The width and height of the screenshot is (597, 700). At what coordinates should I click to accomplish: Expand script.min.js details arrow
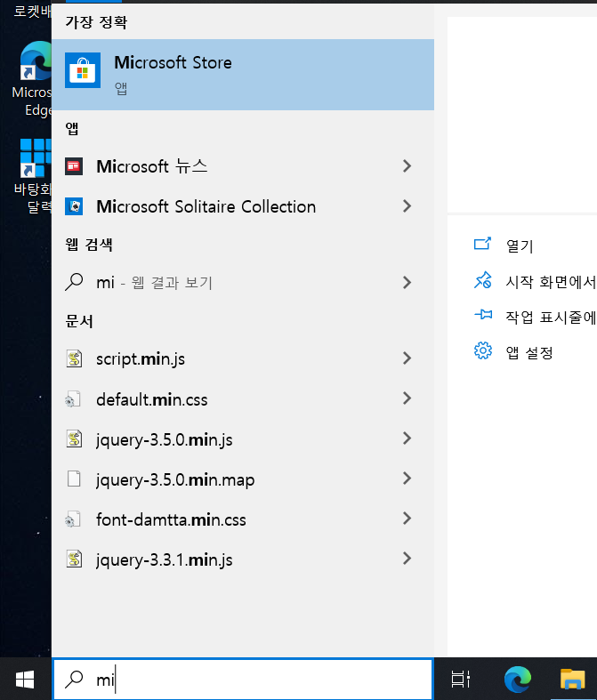click(x=407, y=358)
